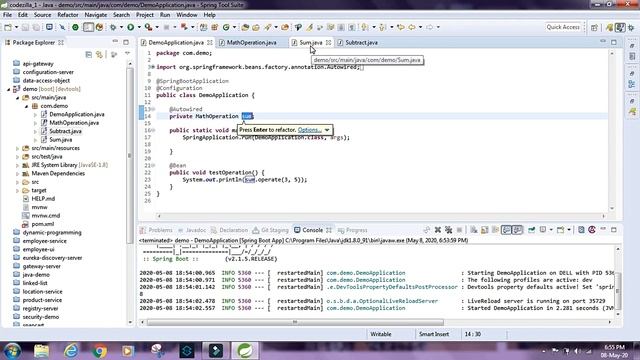
Task: Click the Pin Console icon
Action: (x=531, y=230)
